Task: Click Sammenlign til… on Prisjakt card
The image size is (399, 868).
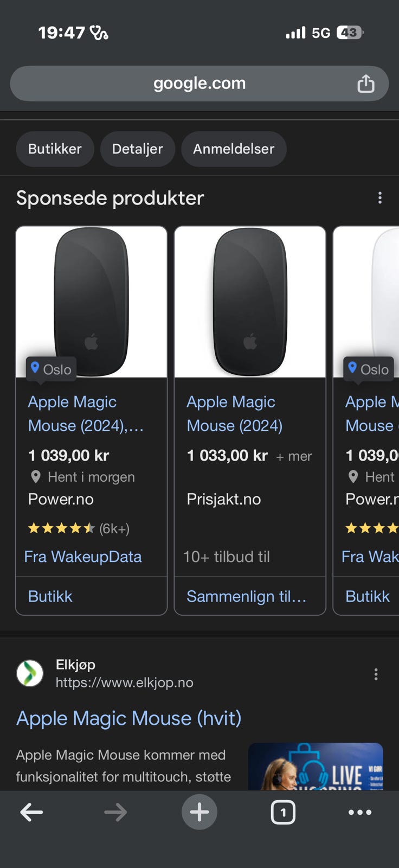Action: 247,596
